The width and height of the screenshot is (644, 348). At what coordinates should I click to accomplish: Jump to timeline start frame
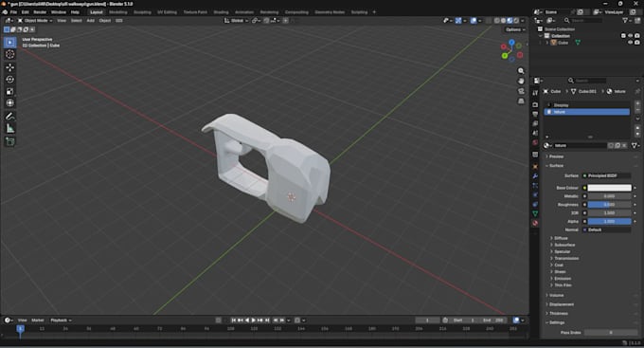(233, 321)
